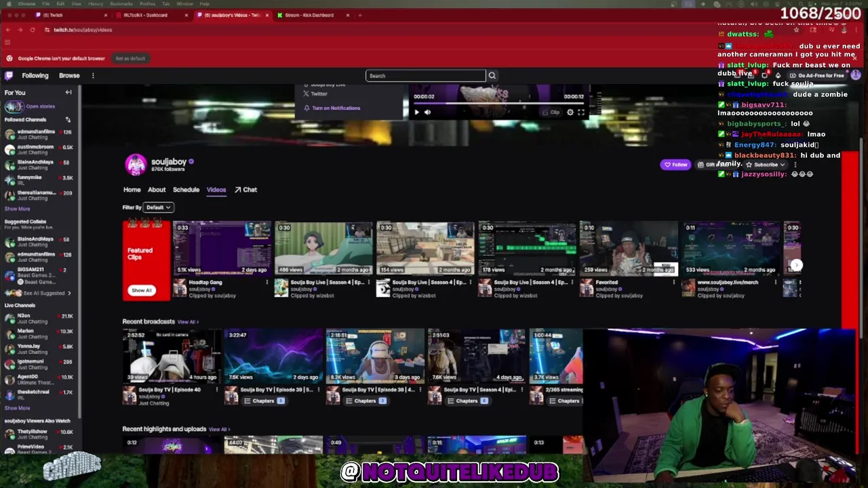Go forward in Chrome navigation
Viewport: 868px width, 488px height.
20,30
